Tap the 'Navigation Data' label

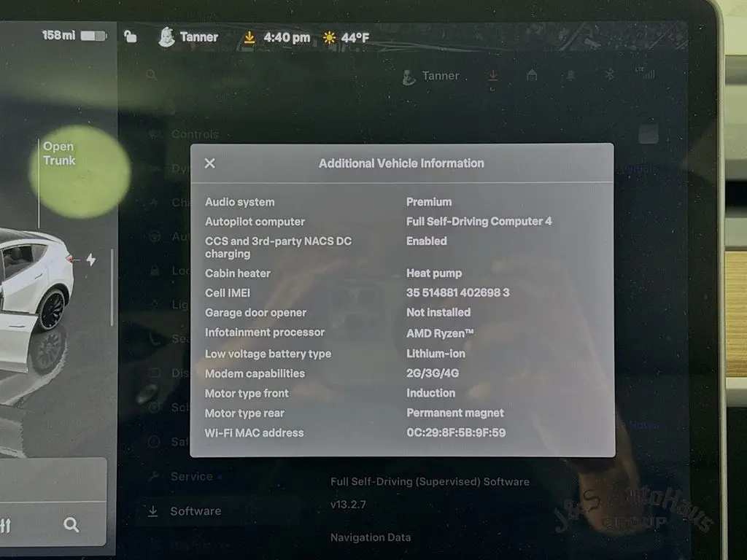point(371,537)
